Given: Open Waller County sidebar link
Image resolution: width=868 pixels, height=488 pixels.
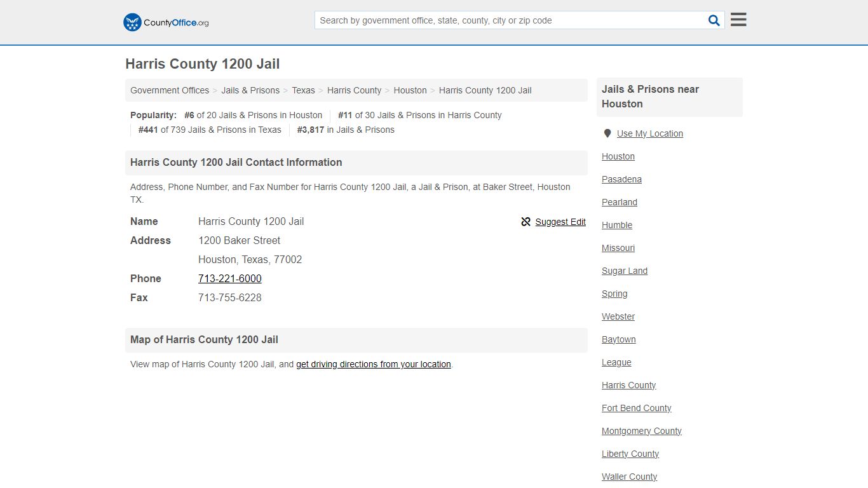Looking at the screenshot, I should tap(629, 477).
